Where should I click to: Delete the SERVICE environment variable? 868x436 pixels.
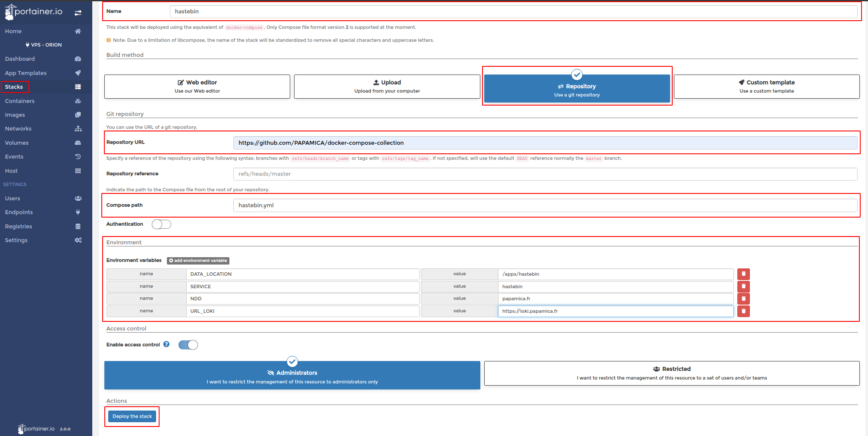[x=743, y=287]
